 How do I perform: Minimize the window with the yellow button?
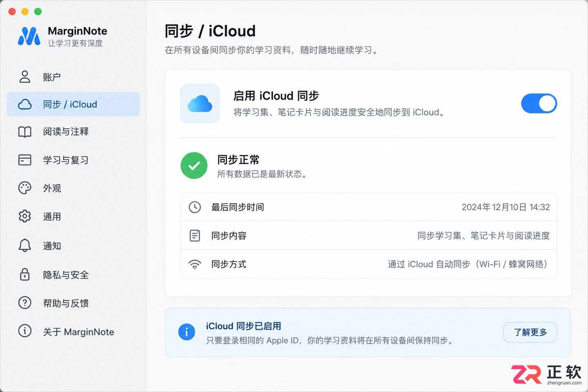25,11
